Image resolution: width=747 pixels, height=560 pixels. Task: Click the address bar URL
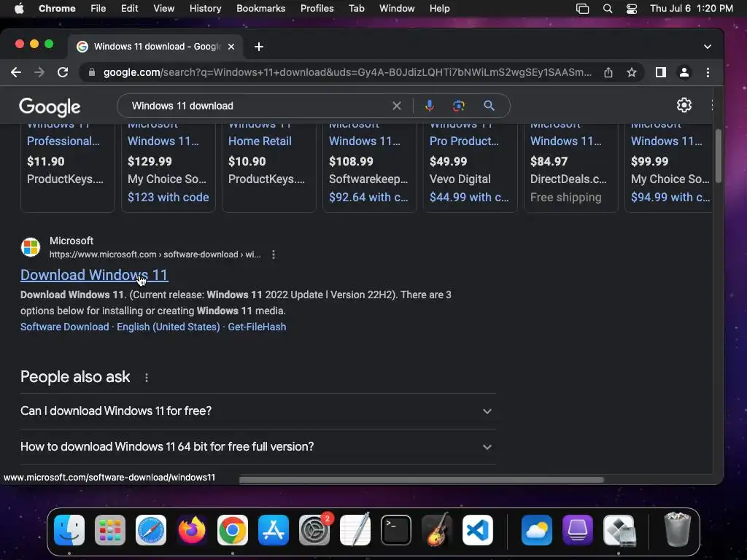click(x=347, y=72)
